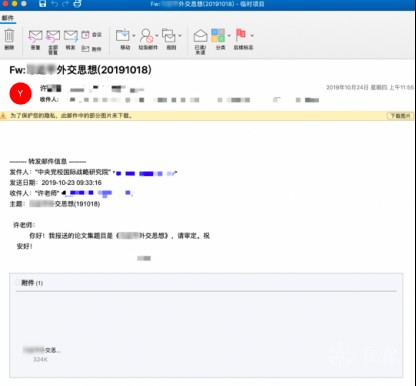Click the yellow warning triangle icon

click(x=3, y=116)
